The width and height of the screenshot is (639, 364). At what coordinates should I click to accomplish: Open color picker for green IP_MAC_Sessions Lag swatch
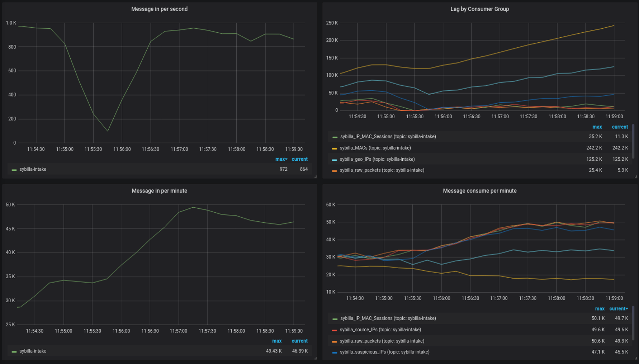[335, 137]
